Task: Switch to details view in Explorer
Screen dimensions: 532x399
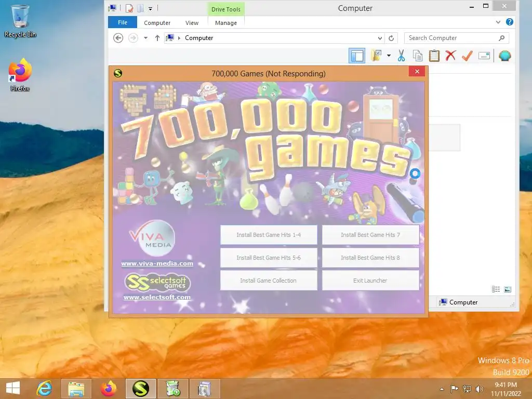Action: [496, 289]
